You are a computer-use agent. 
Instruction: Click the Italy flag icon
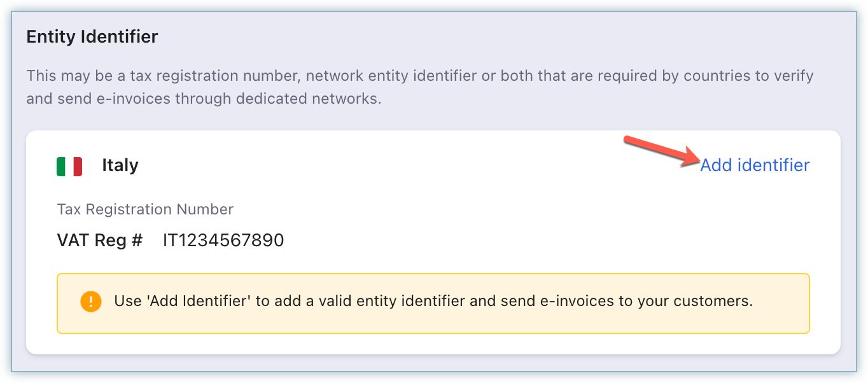tap(69, 166)
